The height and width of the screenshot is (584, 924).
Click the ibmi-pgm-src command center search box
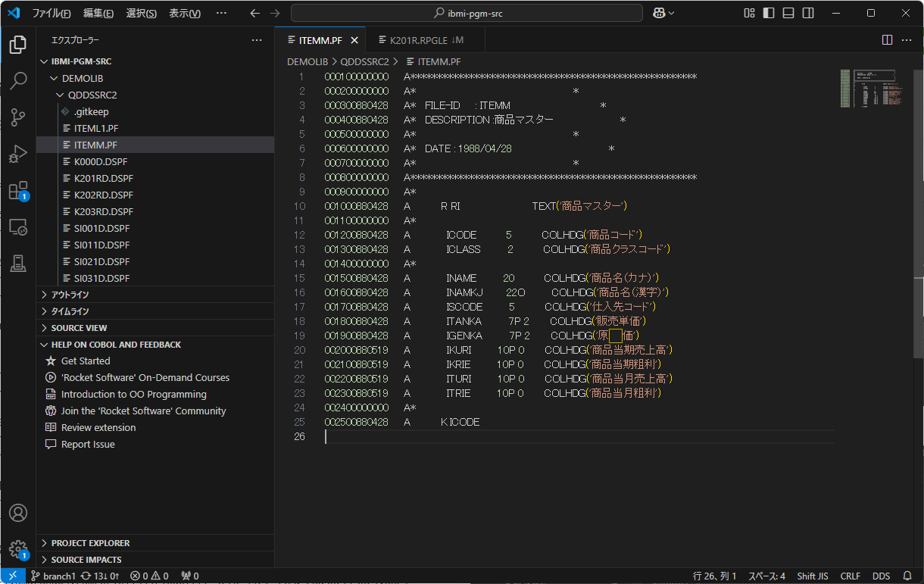(x=467, y=13)
